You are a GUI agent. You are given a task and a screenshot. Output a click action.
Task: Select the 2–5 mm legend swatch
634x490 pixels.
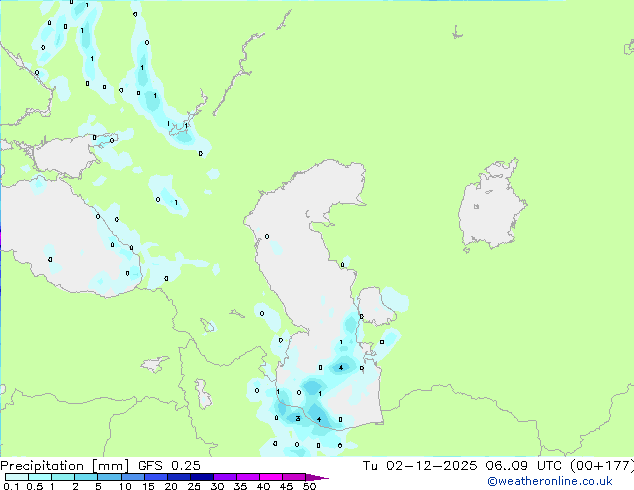[x=86, y=477]
